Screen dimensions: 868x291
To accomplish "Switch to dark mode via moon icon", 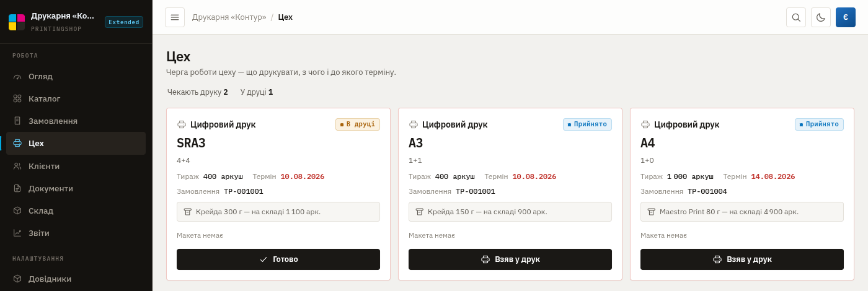I will 821,17.
